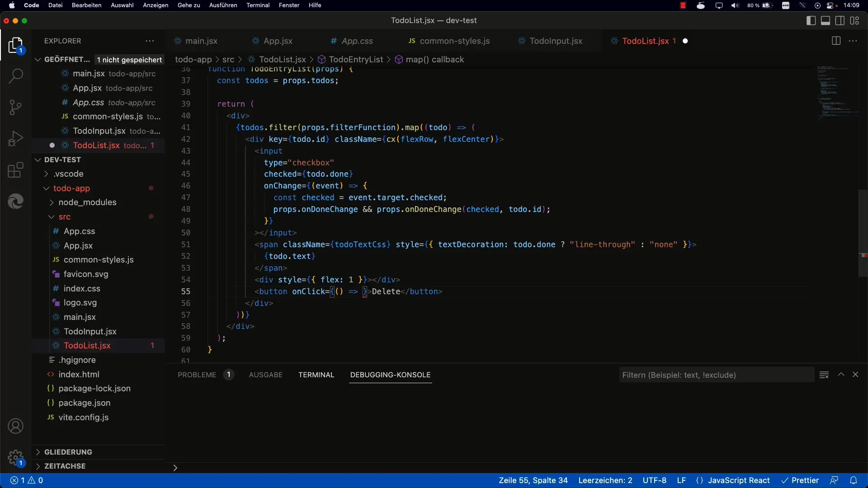The width and height of the screenshot is (868, 488).
Task: Open editor more actions ellipsis
Action: pyautogui.click(x=853, y=41)
